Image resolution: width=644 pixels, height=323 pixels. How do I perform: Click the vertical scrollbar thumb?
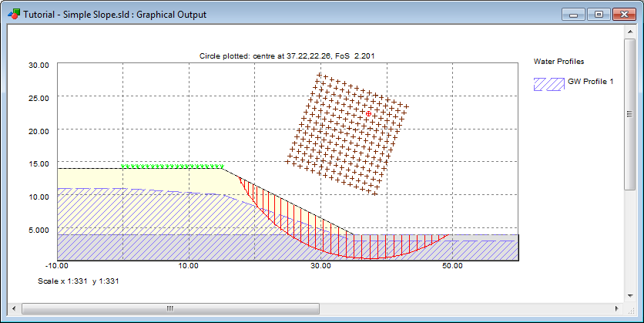[x=630, y=114]
